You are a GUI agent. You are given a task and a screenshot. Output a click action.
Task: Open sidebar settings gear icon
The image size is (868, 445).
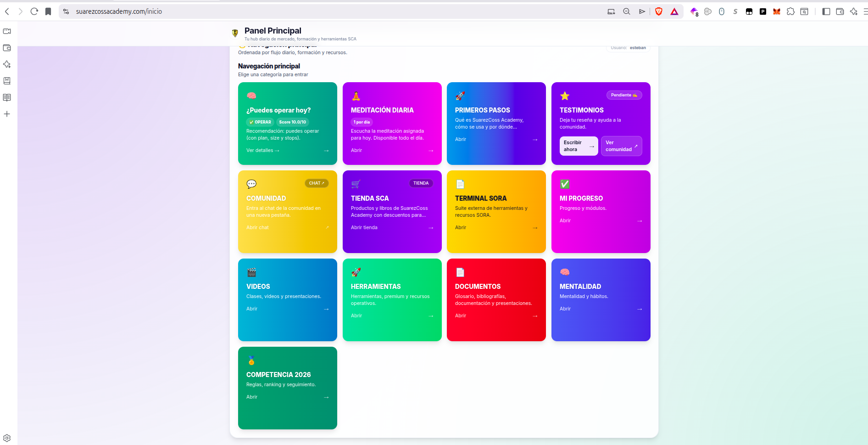pyautogui.click(x=7, y=438)
